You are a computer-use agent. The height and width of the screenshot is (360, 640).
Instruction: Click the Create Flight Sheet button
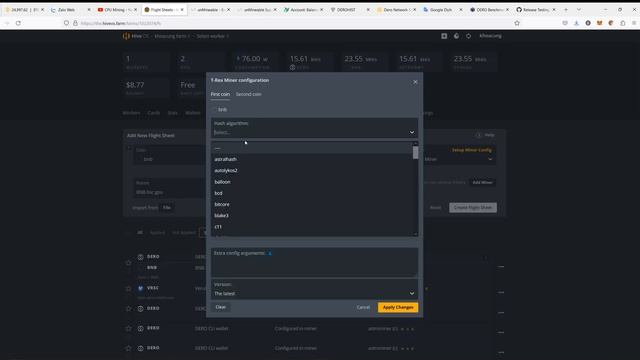click(x=473, y=208)
